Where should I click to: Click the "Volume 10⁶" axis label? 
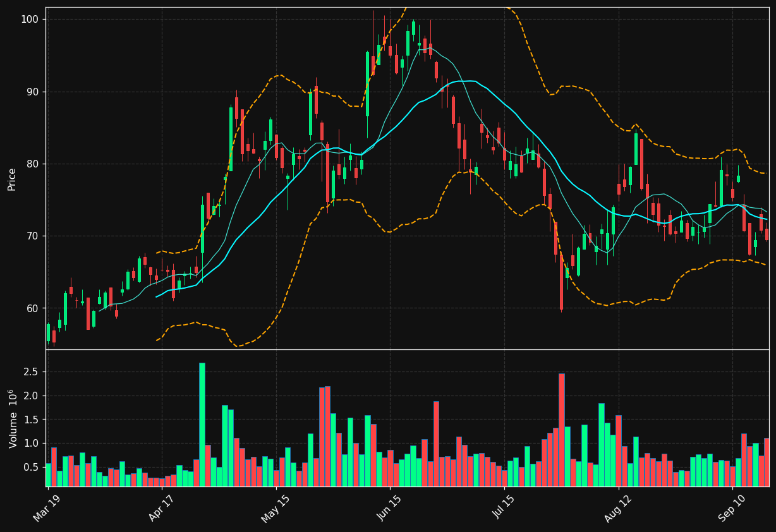point(12,418)
